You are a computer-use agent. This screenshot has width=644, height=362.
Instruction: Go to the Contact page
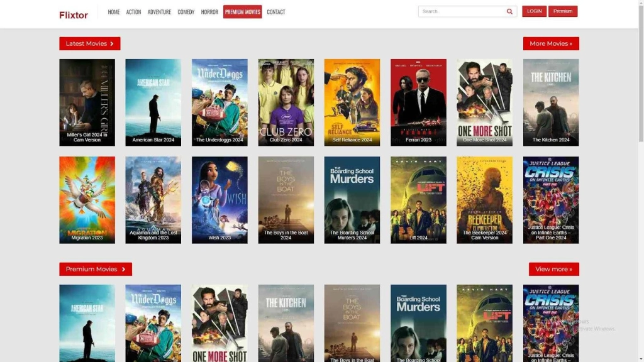276,12
